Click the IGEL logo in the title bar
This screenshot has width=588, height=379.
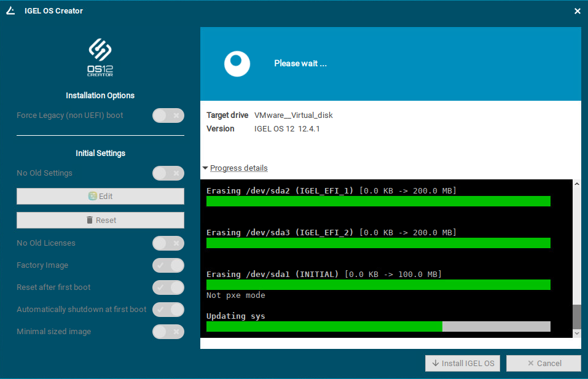coord(10,10)
